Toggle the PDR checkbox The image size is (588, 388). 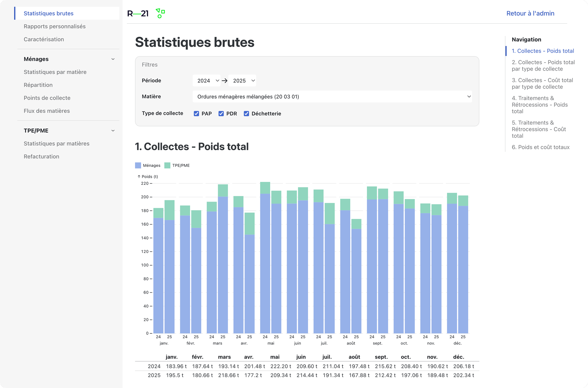pyautogui.click(x=221, y=114)
